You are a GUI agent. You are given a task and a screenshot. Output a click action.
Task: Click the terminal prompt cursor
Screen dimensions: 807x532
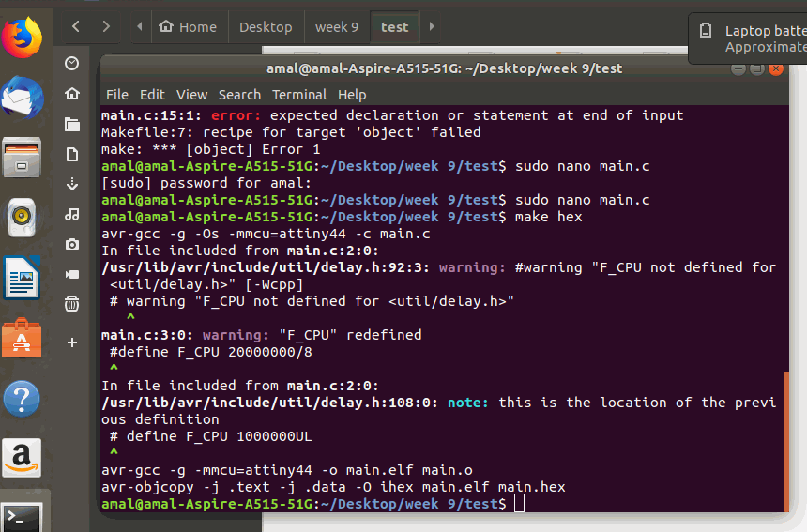pos(519,504)
